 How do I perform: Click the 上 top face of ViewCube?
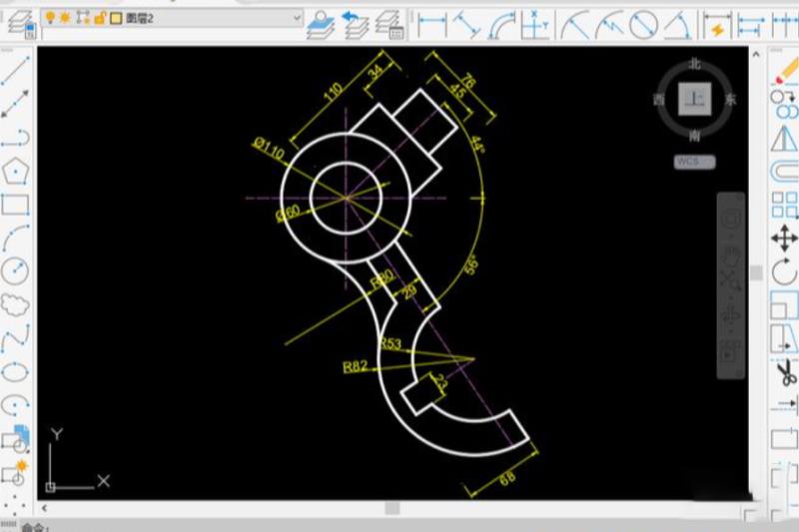click(x=694, y=99)
